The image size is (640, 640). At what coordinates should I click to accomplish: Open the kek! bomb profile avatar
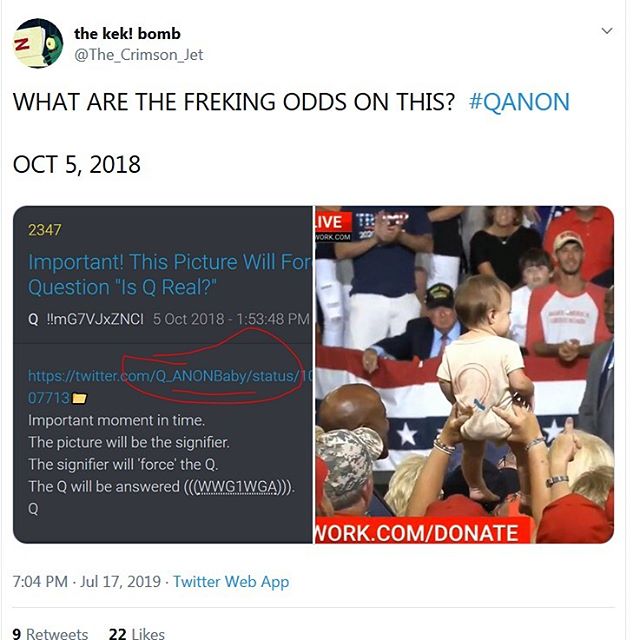(x=38, y=43)
